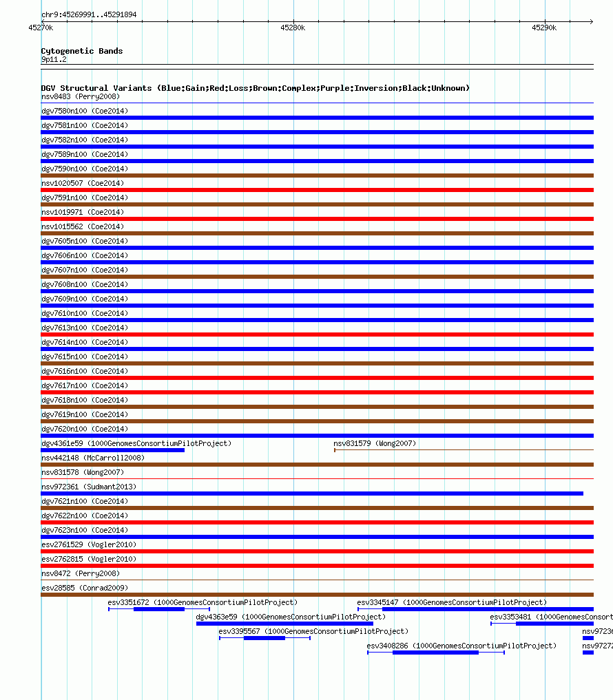The height and width of the screenshot is (700, 613).
Task: Select the dgv7590n100 (Coe2014) label
Action: (85, 169)
